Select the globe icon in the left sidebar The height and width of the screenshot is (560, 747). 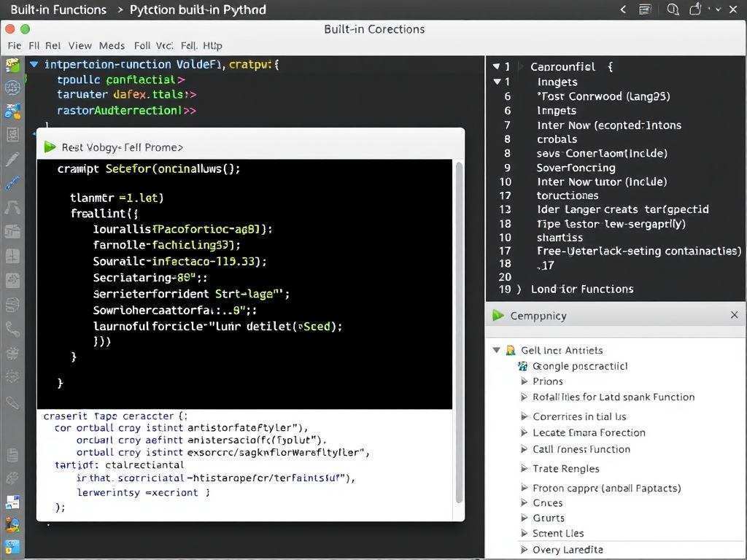tap(12, 87)
